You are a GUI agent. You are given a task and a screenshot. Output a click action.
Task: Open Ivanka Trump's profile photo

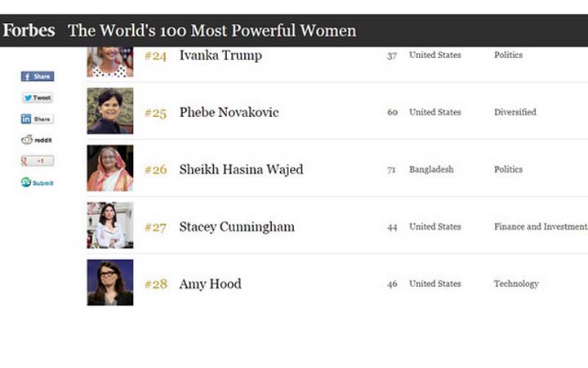pyautogui.click(x=110, y=61)
